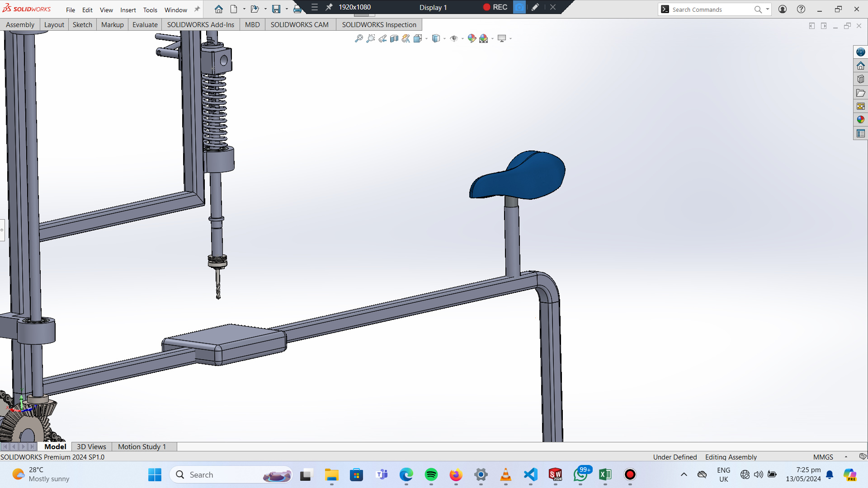
Task: Click the Previous View icon
Action: (x=382, y=38)
